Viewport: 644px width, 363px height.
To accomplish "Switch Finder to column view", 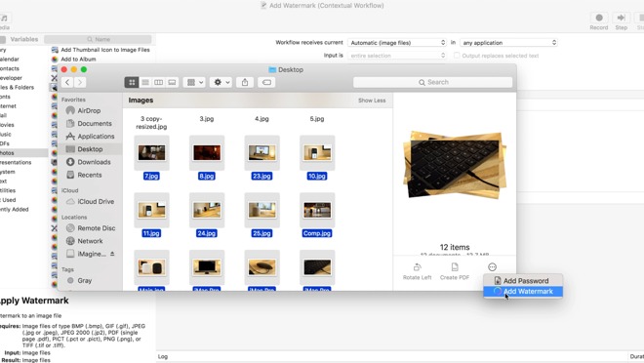I will coord(158,83).
